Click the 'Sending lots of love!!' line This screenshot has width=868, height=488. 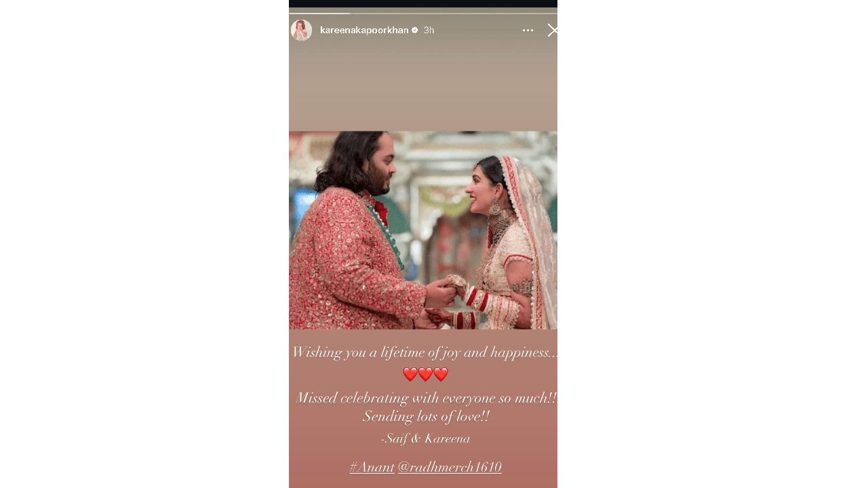click(426, 417)
